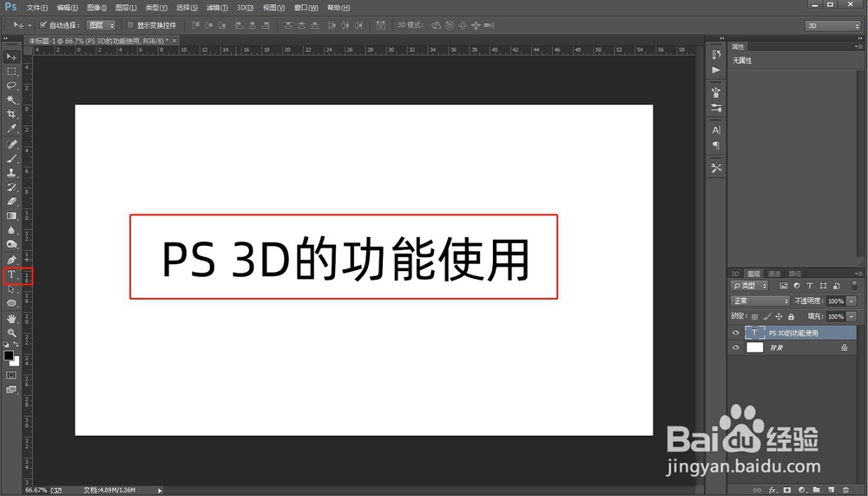Select the Zoom tool

[x=11, y=333]
